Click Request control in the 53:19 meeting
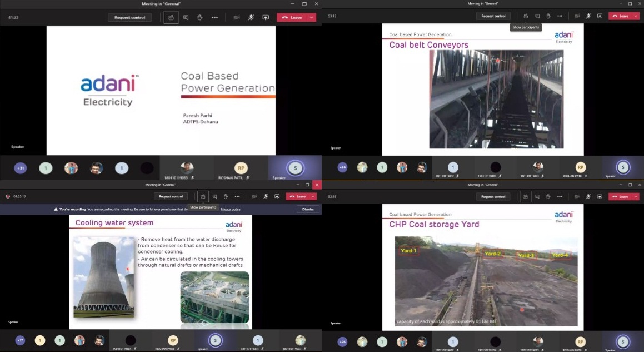644x352 pixels. (x=493, y=16)
